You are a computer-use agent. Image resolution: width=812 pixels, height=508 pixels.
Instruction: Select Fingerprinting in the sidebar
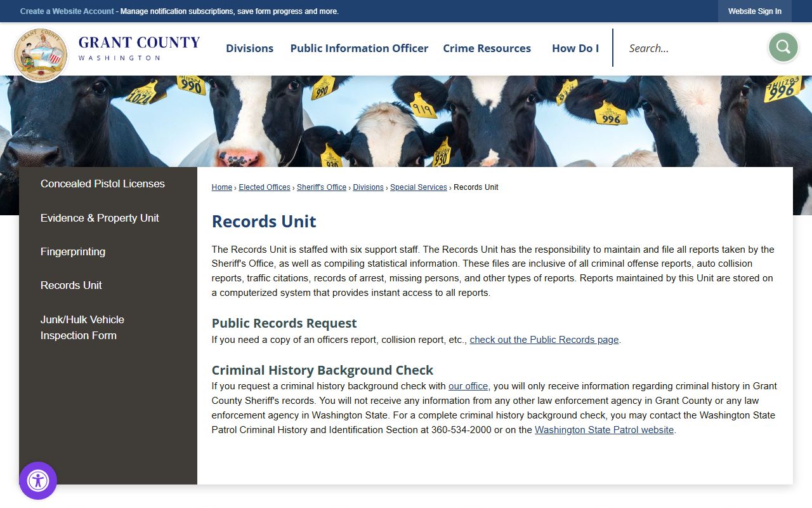73,251
